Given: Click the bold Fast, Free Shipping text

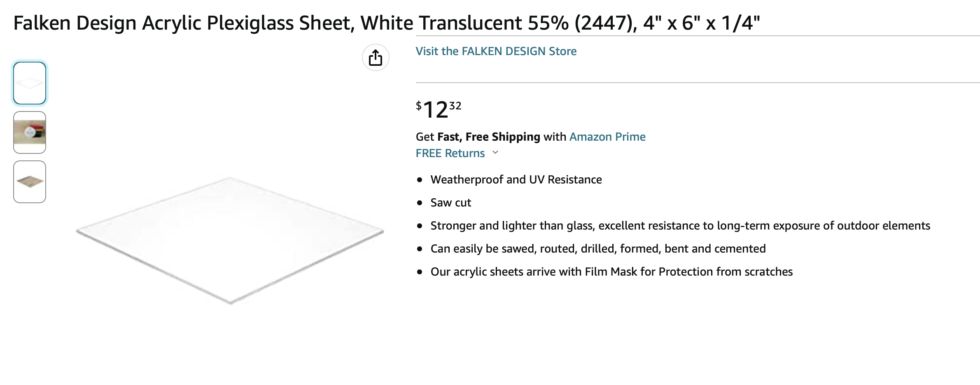Looking at the screenshot, I should 489,137.
